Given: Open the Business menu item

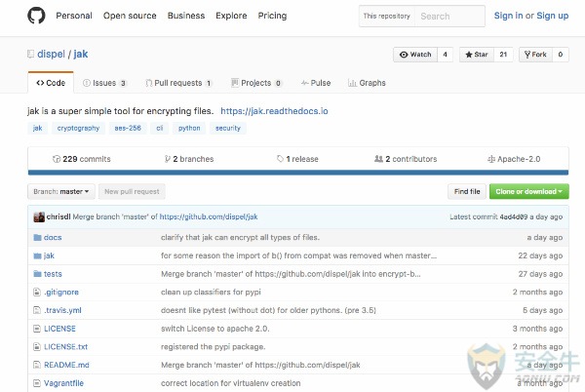Looking at the screenshot, I should click(186, 16).
